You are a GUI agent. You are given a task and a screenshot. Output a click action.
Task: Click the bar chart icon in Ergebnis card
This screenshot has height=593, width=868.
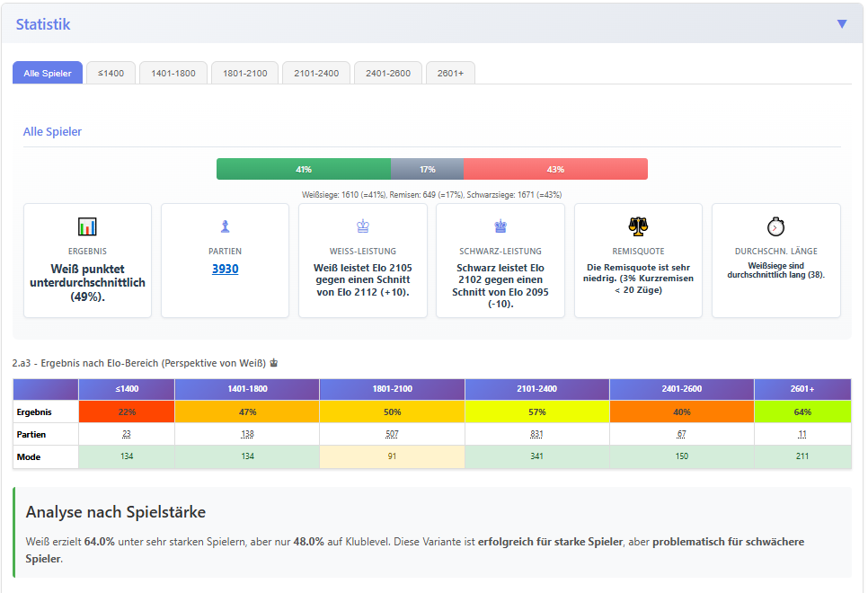pos(87,226)
